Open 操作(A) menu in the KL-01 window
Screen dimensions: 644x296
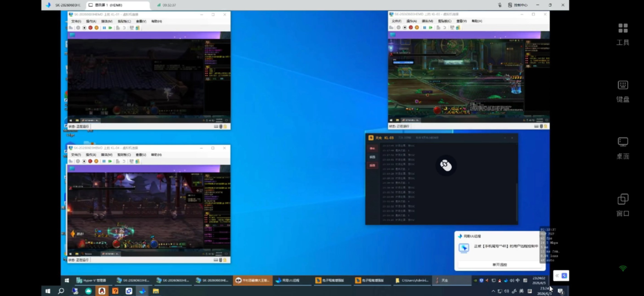point(91,21)
